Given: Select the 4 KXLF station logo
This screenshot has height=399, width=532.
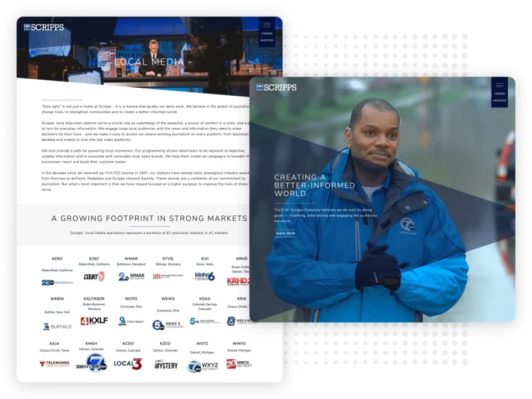Looking at the screenshot, I should click(x=94, y=321).
